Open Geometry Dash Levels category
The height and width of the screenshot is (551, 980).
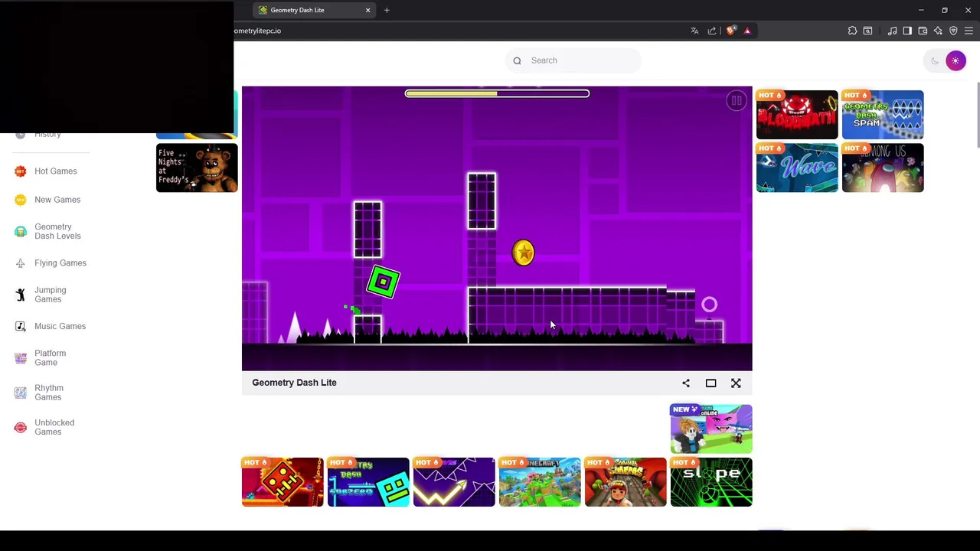point(57,231)
